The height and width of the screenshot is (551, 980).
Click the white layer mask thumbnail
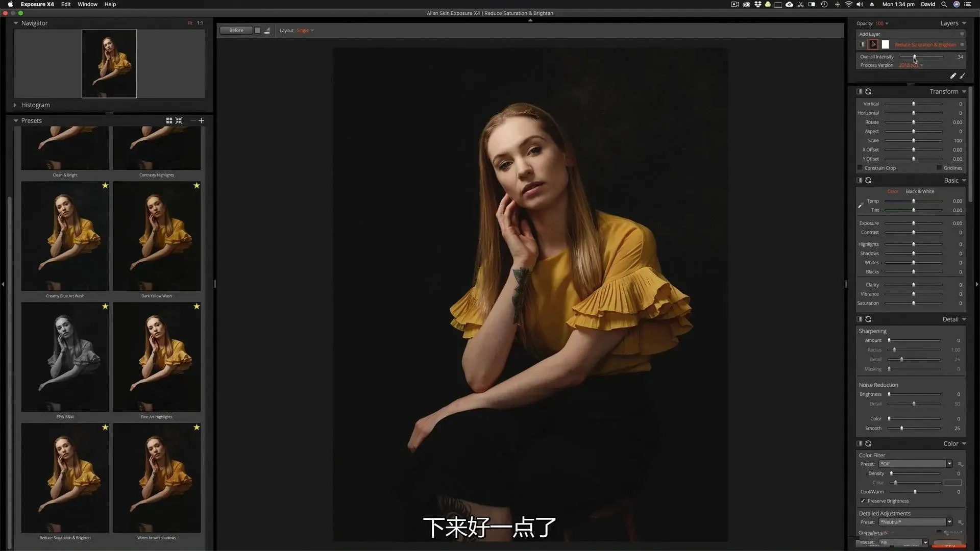click(885, 44)
